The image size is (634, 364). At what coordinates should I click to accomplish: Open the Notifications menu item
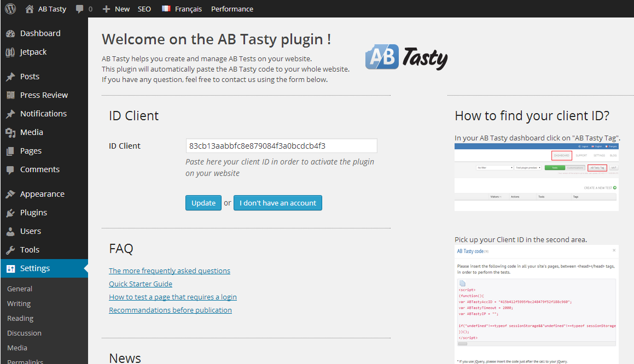point(44,114)
